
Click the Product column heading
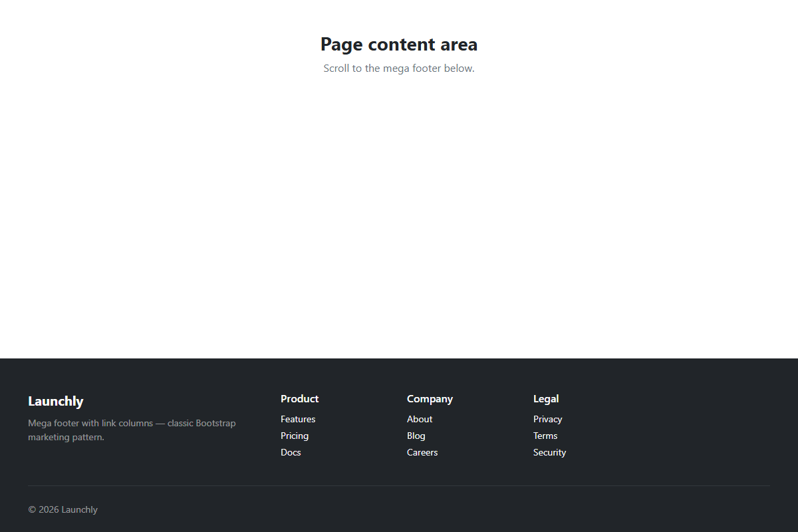click(x=299, y=399)
